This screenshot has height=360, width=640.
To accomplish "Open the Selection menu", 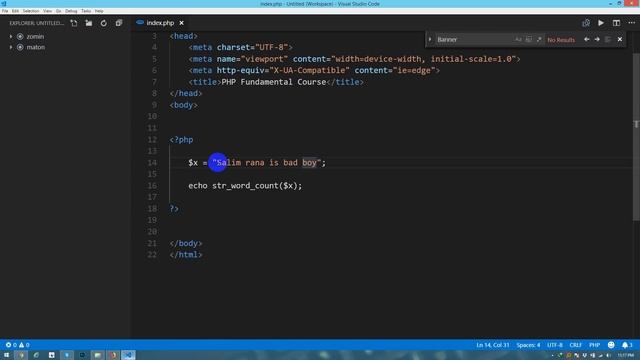I will [31, 11].
